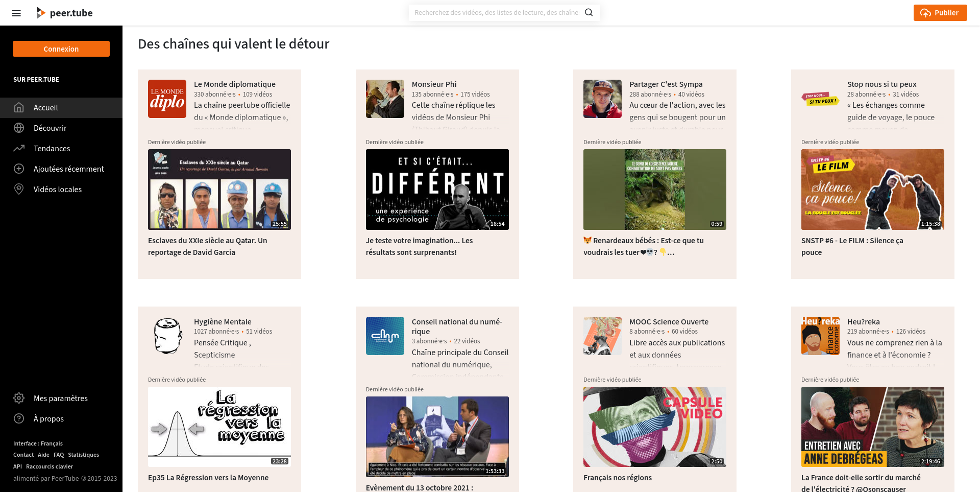980x492 pixels.
Task: Open Hygiène Mentale channel avatar
Action: point(167,336)
